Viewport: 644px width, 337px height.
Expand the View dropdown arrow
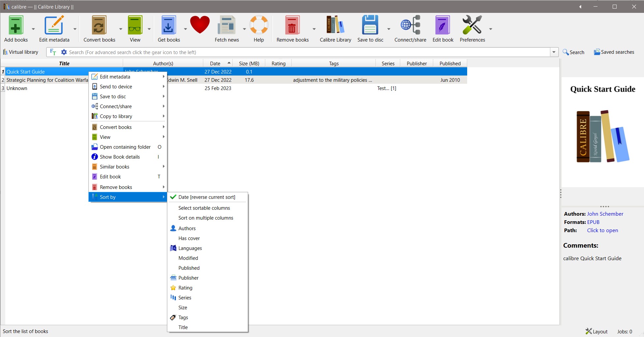(149, 29)
